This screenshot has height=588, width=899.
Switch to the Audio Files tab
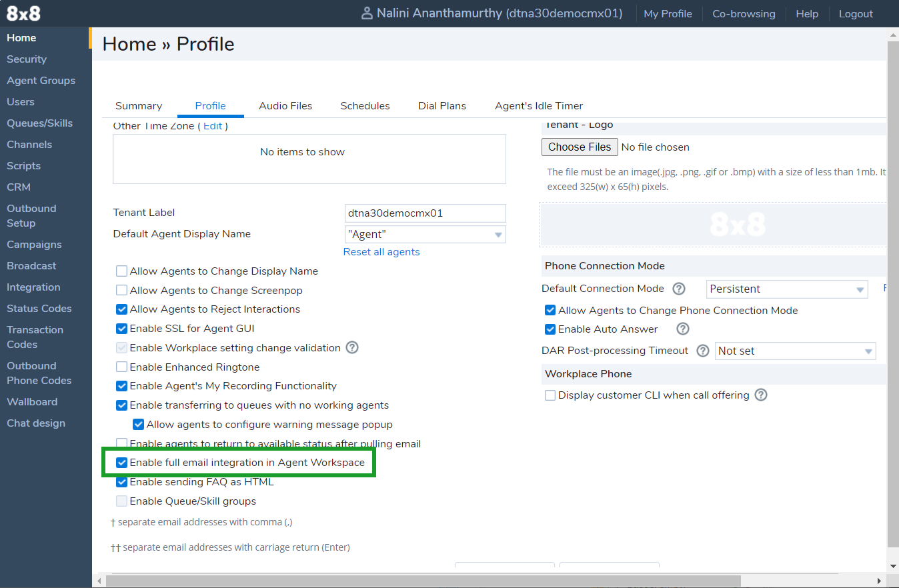[285, 105]
